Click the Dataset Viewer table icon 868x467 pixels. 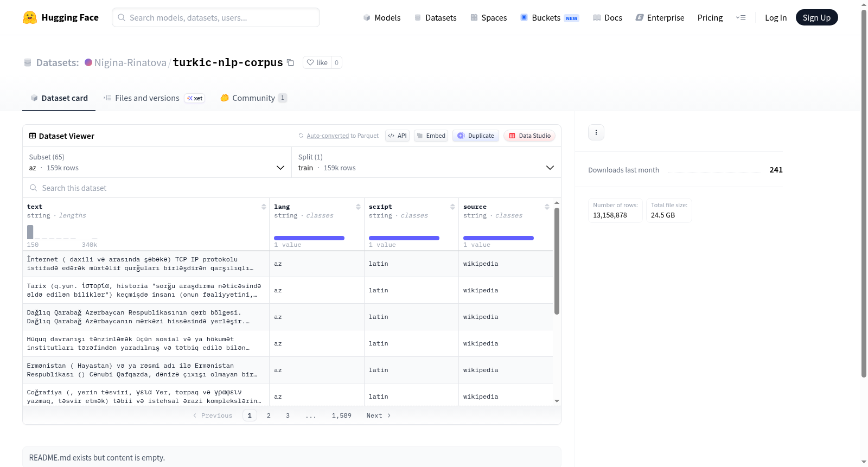(x=33, y=136)
